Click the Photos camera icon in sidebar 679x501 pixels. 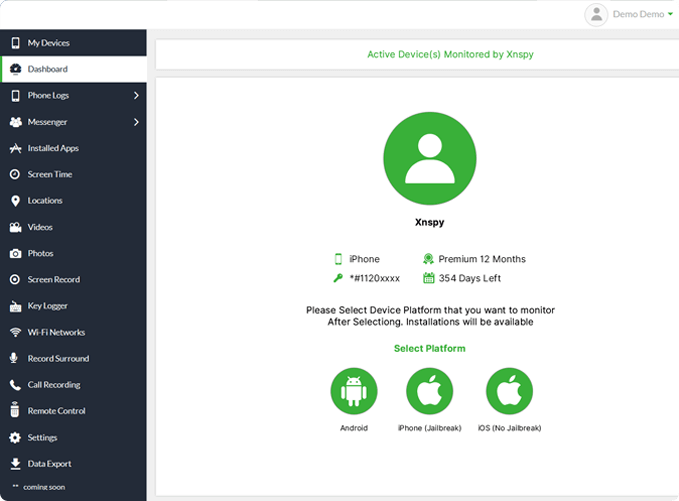(x=16, y=253)
